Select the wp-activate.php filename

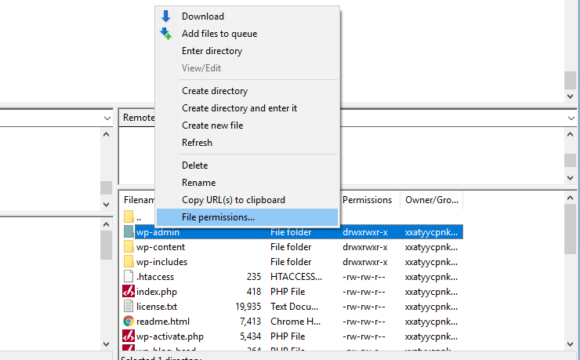point(170,336)
